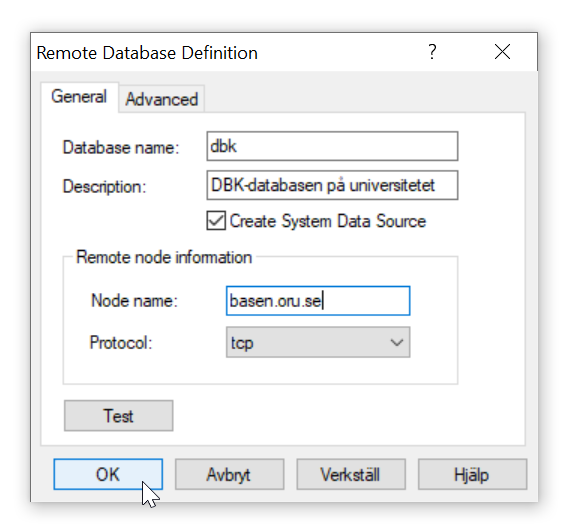
Task: Click the tcp protocol combo box
Action: [318, 342]
